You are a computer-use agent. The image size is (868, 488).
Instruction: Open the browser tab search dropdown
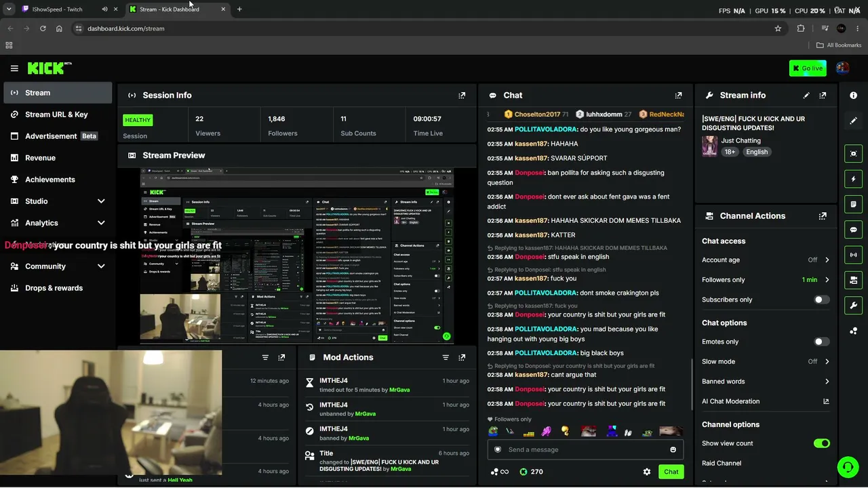tap(9, 9)
